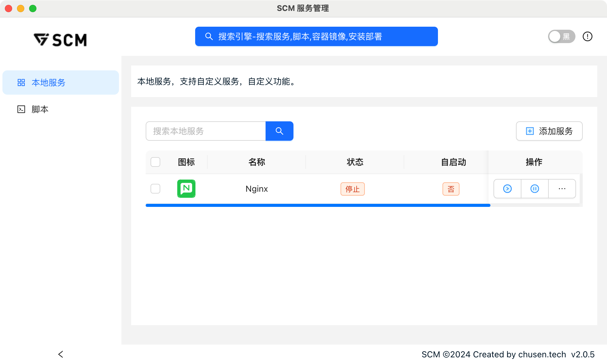
Task: Focus the 搜索本地服务 input field
Action: (x=206, y=131)
